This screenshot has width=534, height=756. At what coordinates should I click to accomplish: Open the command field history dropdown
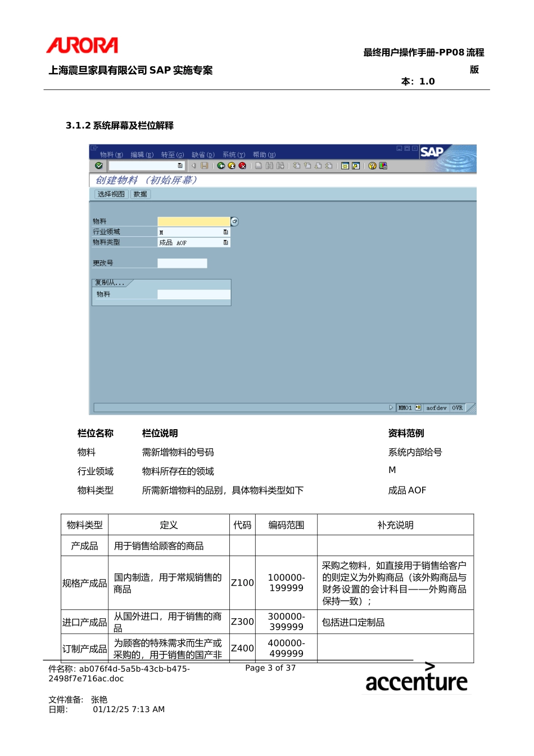(180, 166)
